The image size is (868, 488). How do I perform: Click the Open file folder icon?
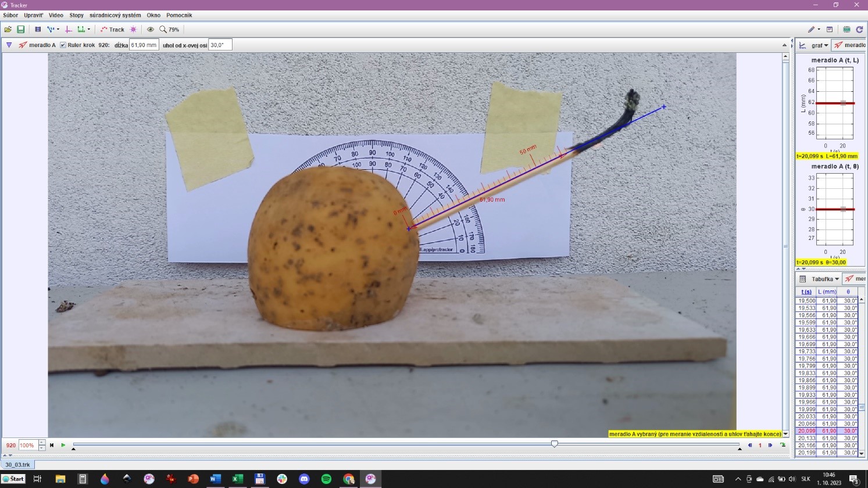[x=8, y=30]
